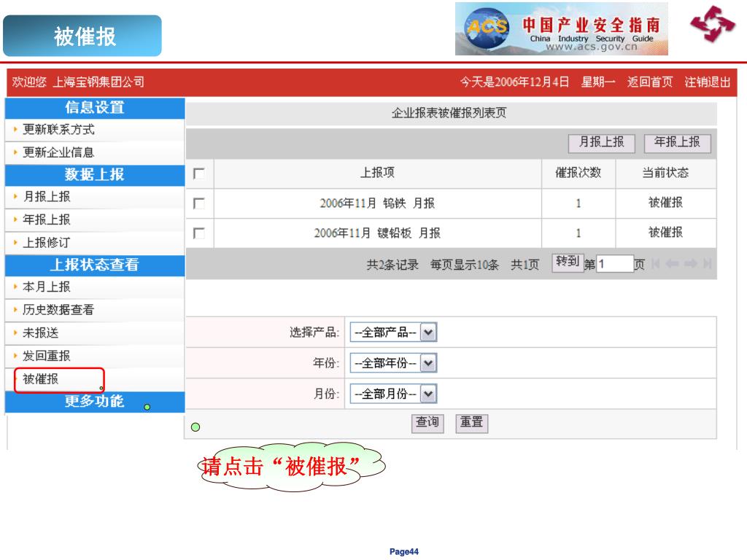Check the 2006年11月 镀铅板 月报 row checkbox
The height and width of the screenshot is (560, 747).
tap(199, 233)
